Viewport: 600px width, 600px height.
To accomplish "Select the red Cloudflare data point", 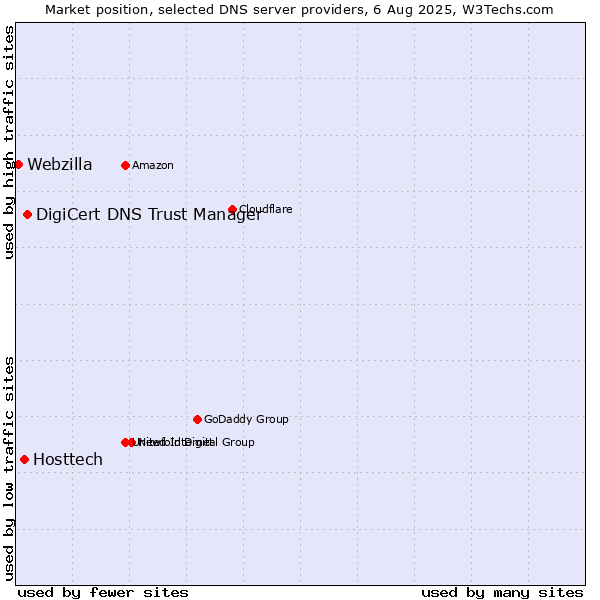I will coord(232,209).
